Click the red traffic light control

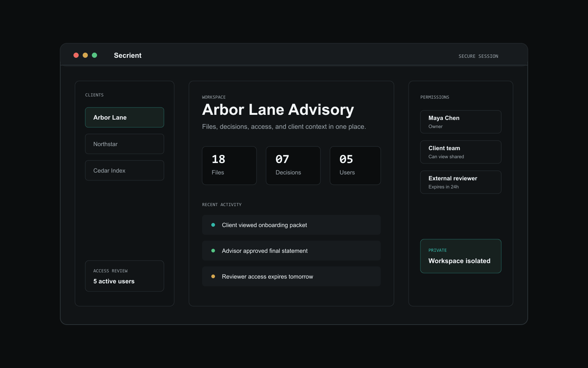[x=76, y=55]
